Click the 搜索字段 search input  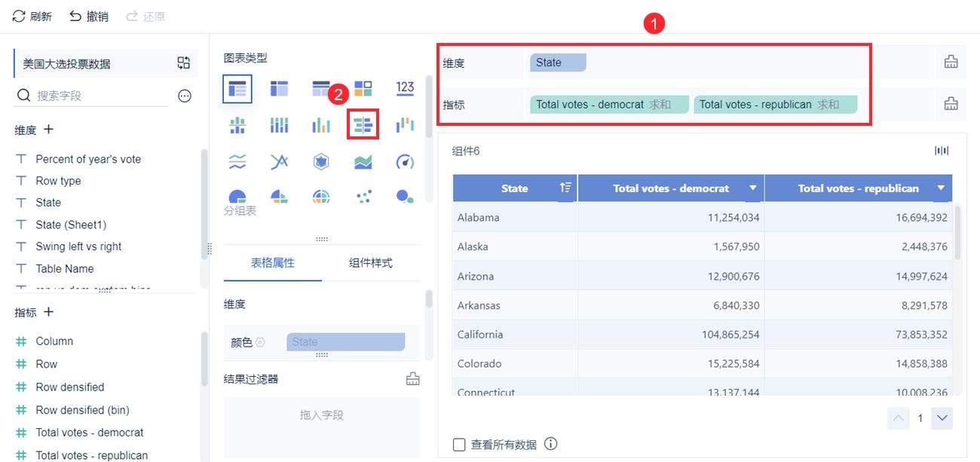98,96
